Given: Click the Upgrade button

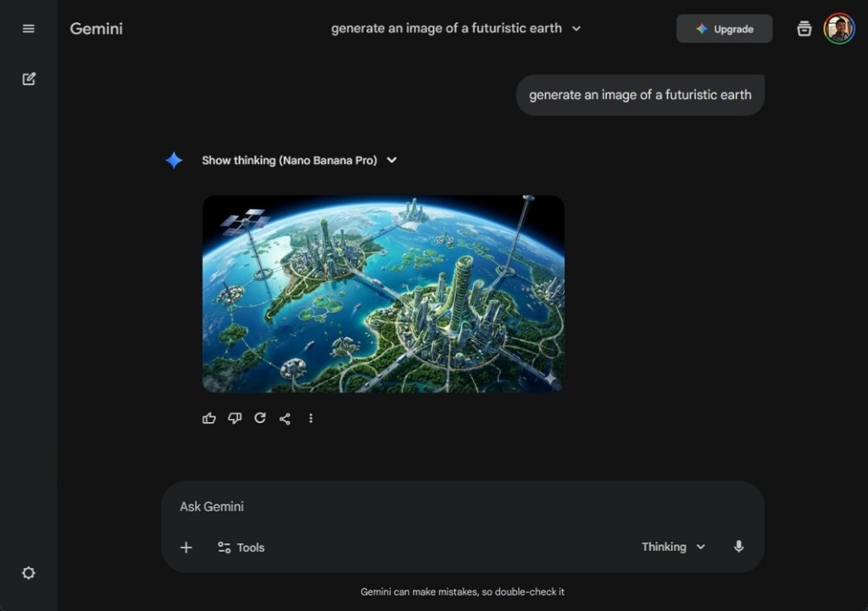Looking at the screenshot, I should 724,29.
